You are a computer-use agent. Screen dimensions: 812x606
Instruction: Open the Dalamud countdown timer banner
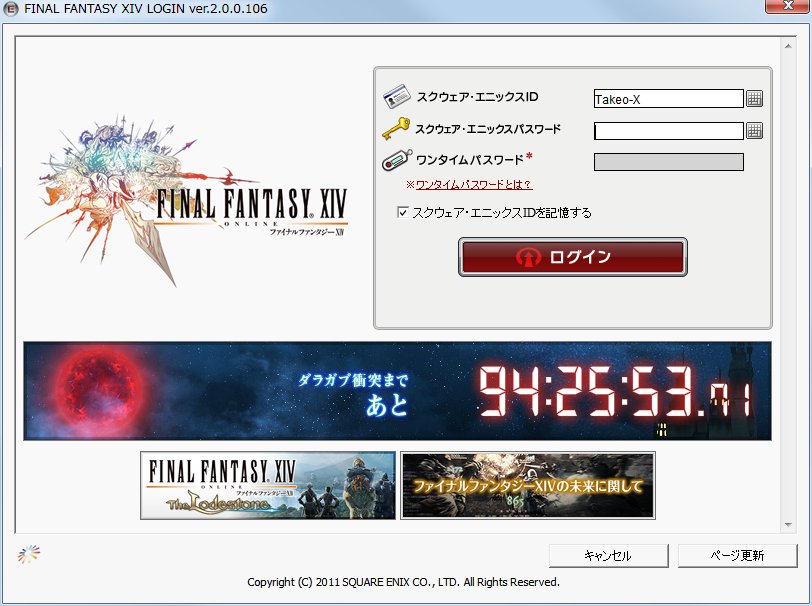coord(397,391)
